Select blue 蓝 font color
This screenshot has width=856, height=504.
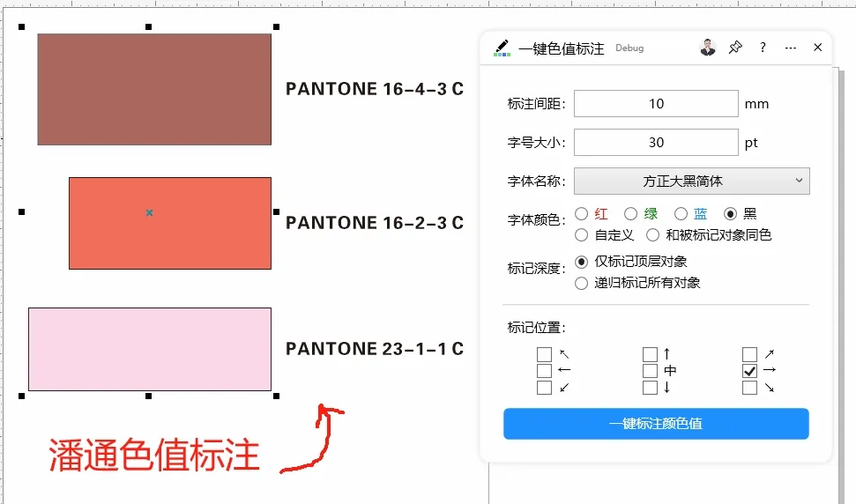click(681, 214)
